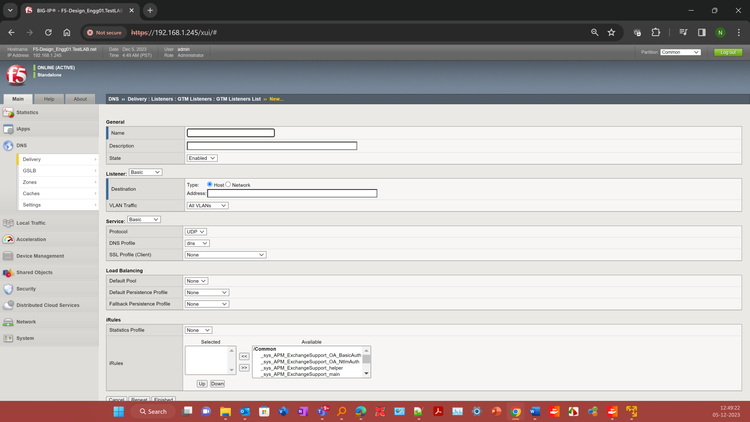Open the Acceleration sidebar section
750x422 pixels.
coord(31,239)
